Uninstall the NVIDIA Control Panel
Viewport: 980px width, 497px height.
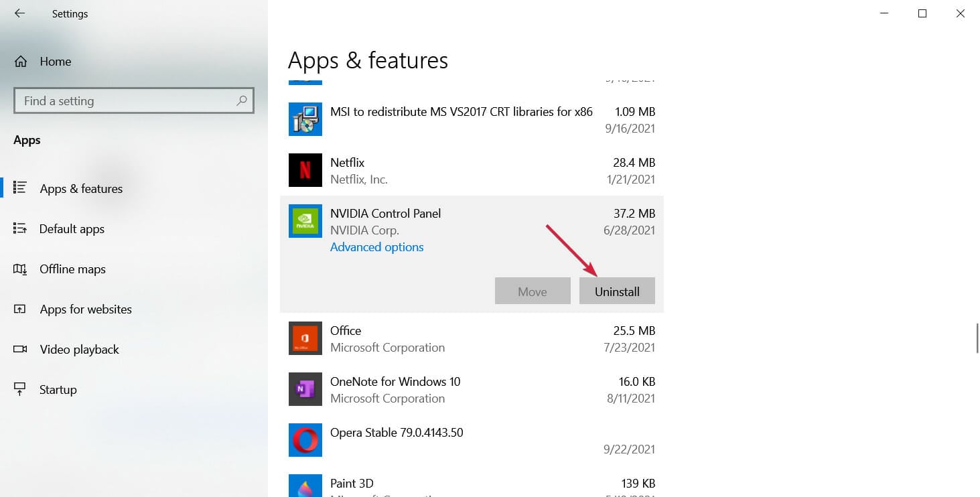click(x=616, y=291)
